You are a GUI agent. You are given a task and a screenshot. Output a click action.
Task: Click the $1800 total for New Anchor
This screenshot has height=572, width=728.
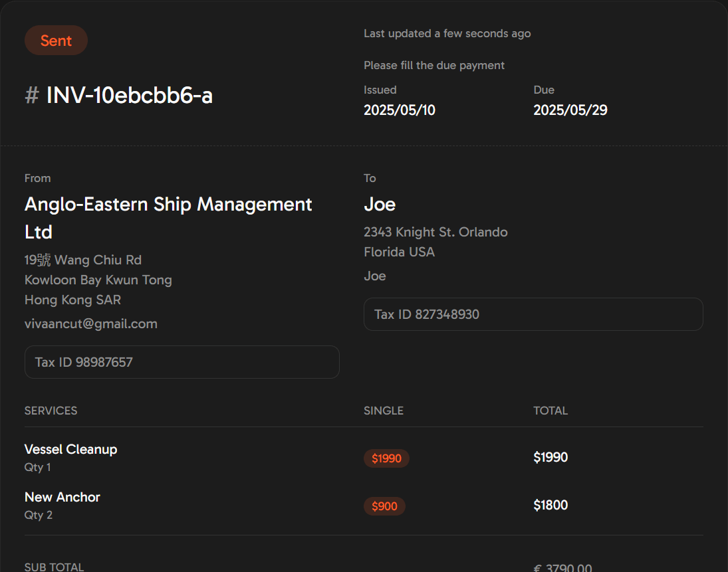(x=550, y=505)
